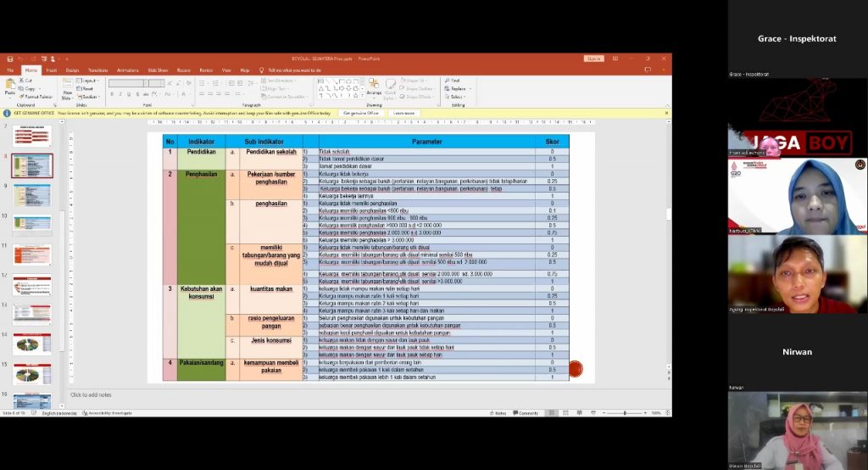868x470 pixels.
Task: Expand the Select dropdown in Editing group
Action: coord(455,97)
